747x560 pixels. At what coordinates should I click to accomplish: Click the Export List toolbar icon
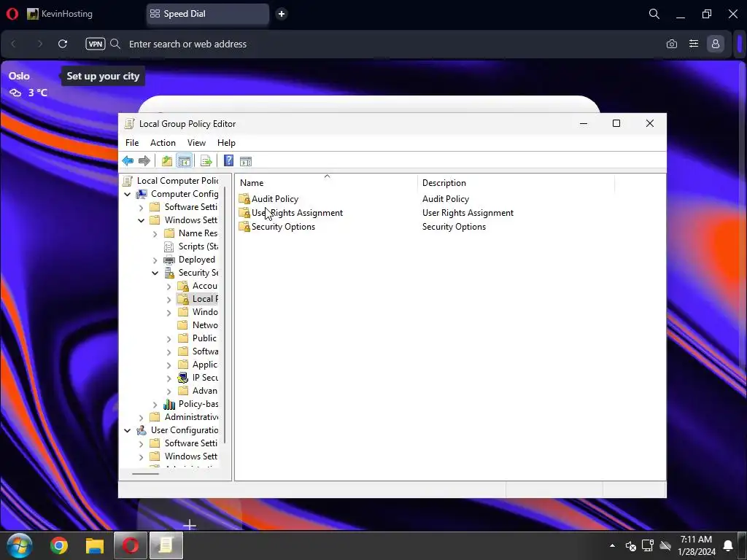pos(206,161)
